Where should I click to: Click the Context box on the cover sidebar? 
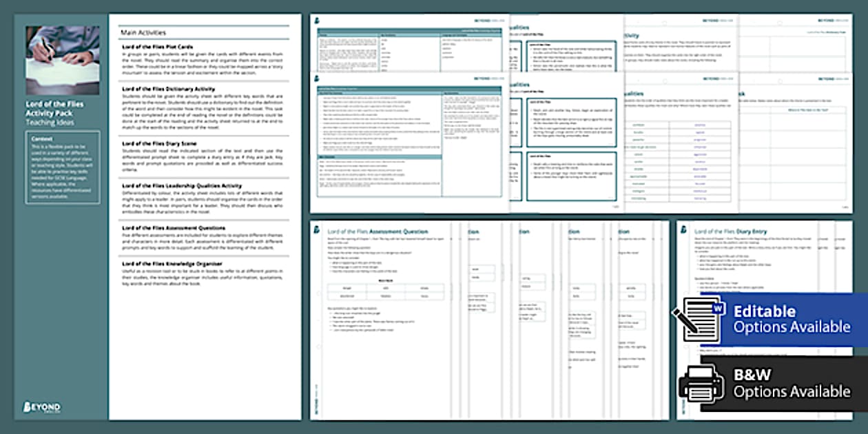(x=62, y=167)
